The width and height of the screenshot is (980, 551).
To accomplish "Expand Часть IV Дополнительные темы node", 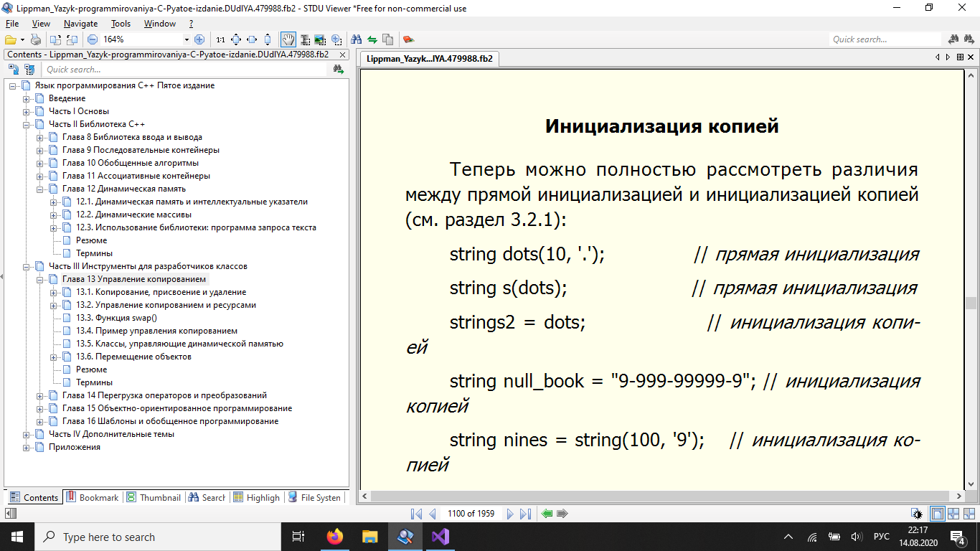I will click(27, 434).
